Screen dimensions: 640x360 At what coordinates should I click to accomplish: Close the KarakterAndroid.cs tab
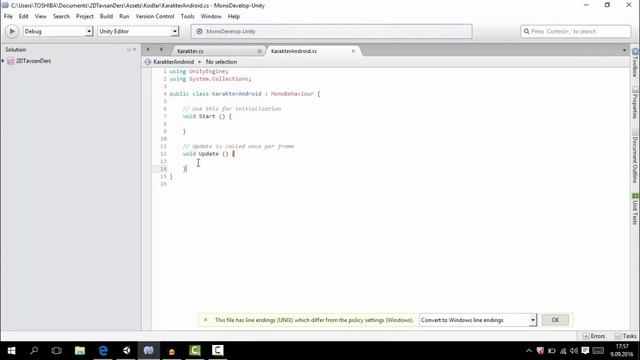353,51
